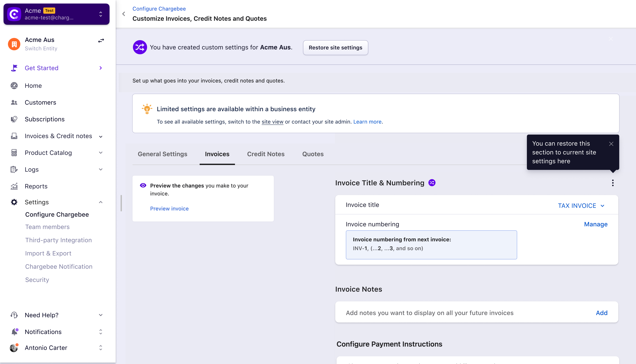Click the Manage link for Invoice numbering
636x364 pixels.
(596, 224)
